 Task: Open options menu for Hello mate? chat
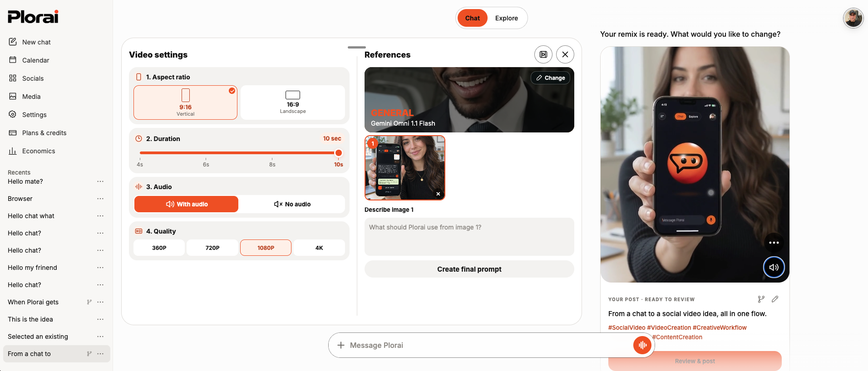coord(100,181)
